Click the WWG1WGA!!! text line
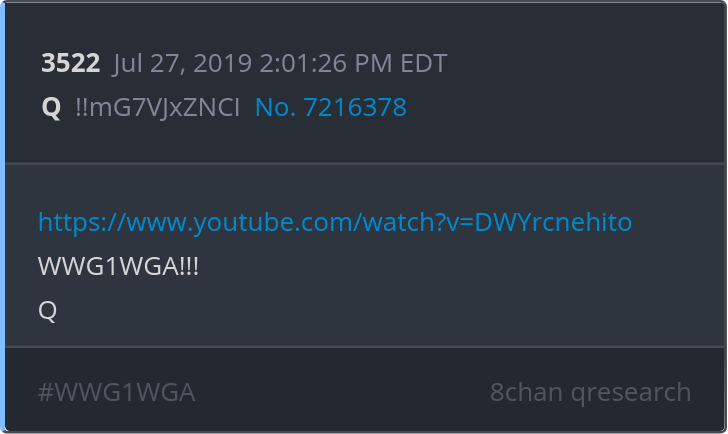 [118, 266]
